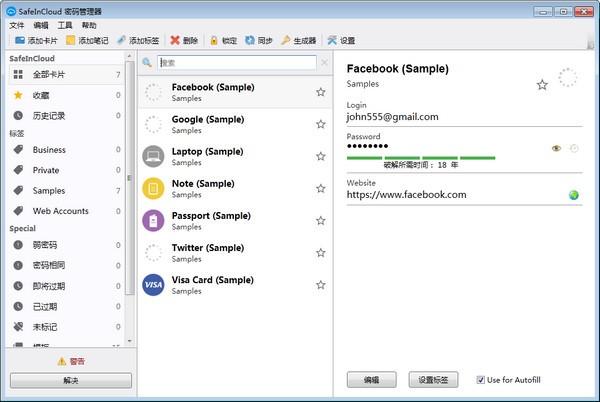Viewport: 600px width, 402px height.
Task: Select the 已过期 special filter
Action: click(65, 306)
